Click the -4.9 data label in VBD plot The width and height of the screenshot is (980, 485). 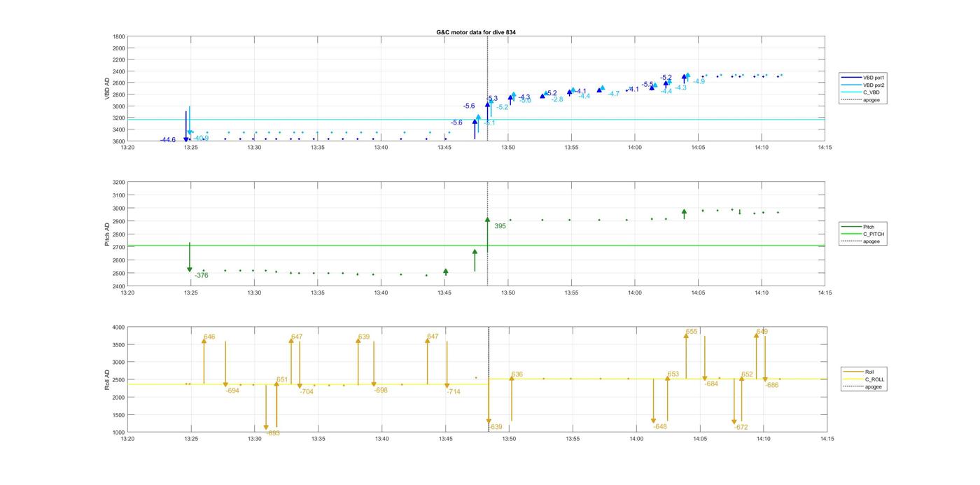coord(699,81)
